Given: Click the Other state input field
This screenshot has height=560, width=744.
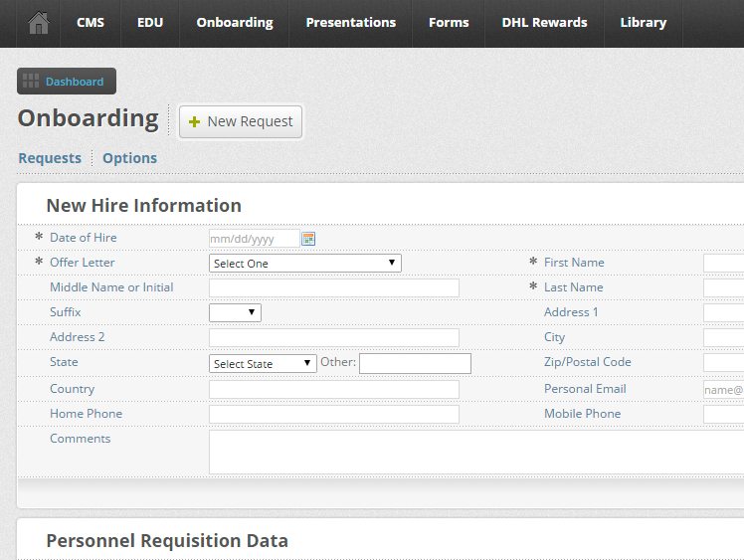Looking at the screenshot, I should click(415, 363).
